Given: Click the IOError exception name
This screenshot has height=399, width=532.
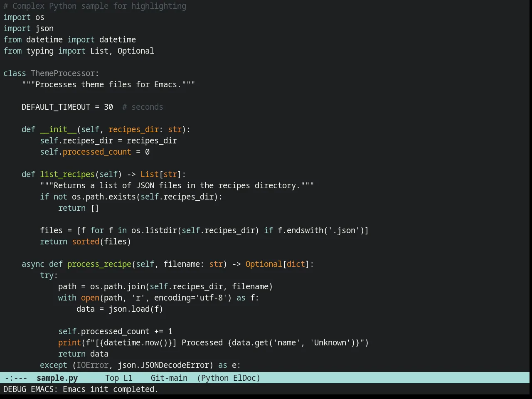Looking at the screenshot, I should coord(92,365).
